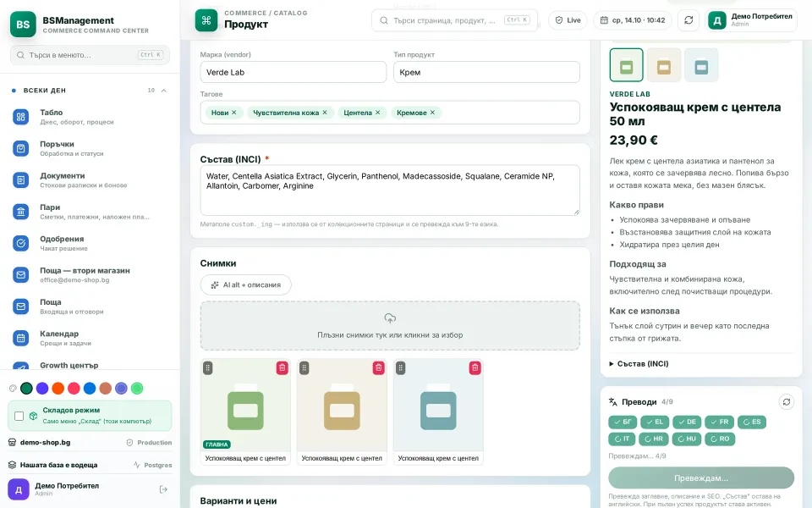Viewport: 812px width, 508px height.
Task: Click the Postgres database label
Action: pos(153,465)
